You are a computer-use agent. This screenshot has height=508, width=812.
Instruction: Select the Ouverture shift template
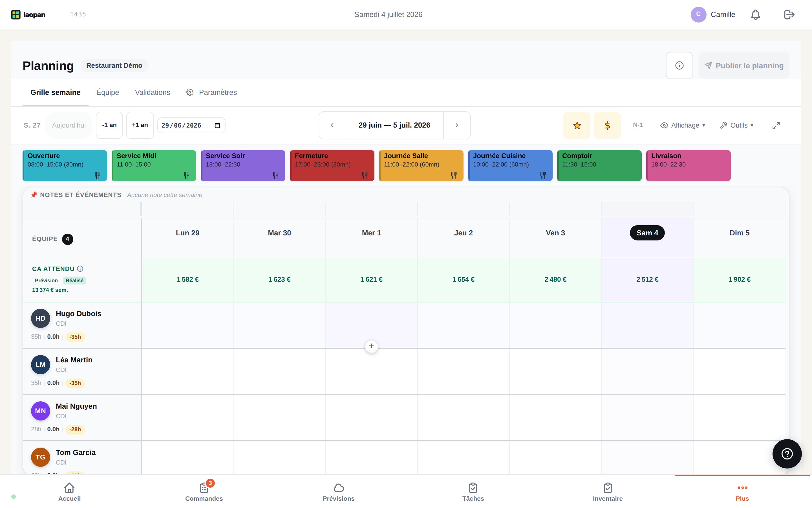[x=65, y=166]
